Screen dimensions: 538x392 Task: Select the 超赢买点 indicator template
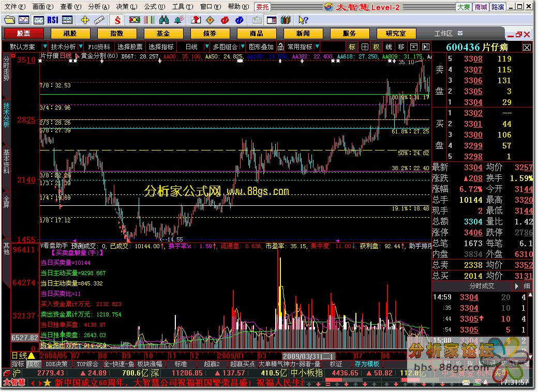243,364
